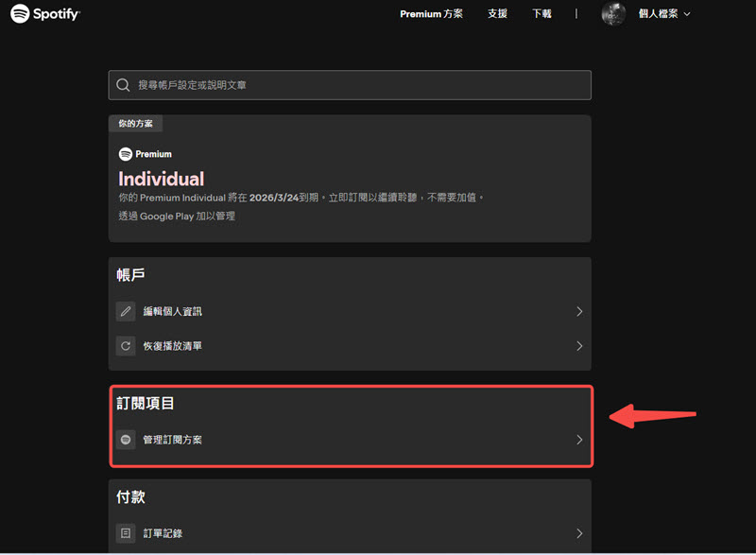Expand the 編輯個人資訊 row chevron
756x555 pixels.
(579, 311)
